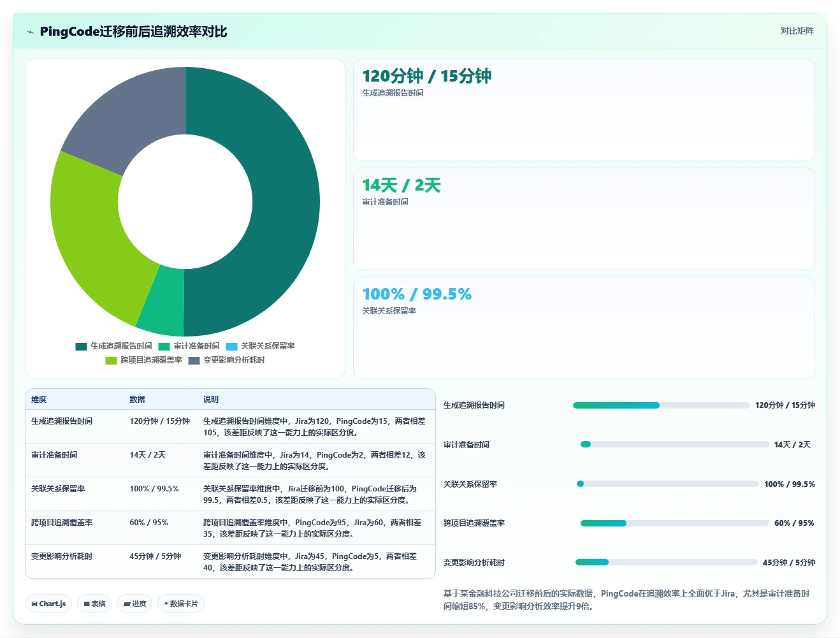Toggle the 跨项目追溯覆盖率 legend swatch
The width and height of the screenshot is (840, 638).
(111, 361)
